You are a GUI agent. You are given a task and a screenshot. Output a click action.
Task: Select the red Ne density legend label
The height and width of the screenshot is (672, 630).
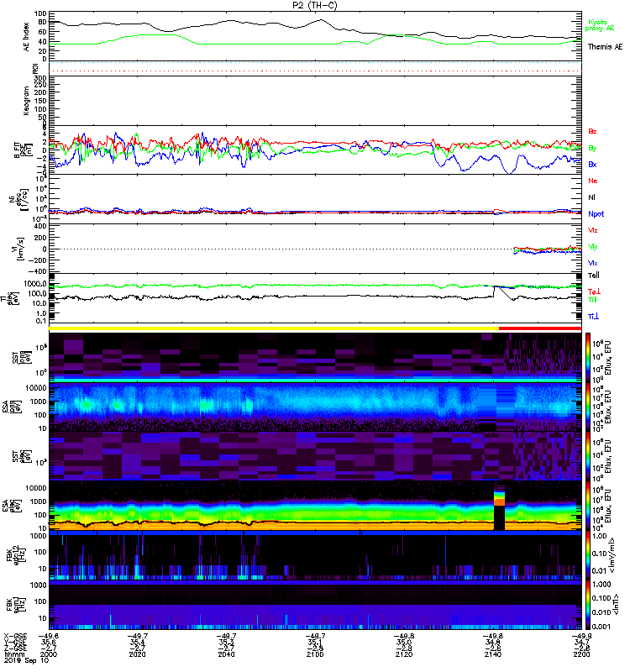click(x=593, y=181)
